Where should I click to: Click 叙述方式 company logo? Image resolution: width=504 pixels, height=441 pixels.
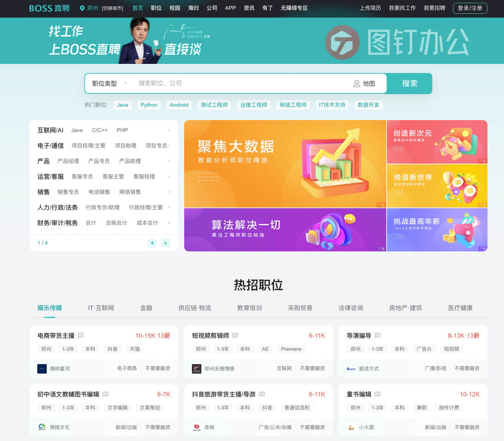tap(351, 369)
